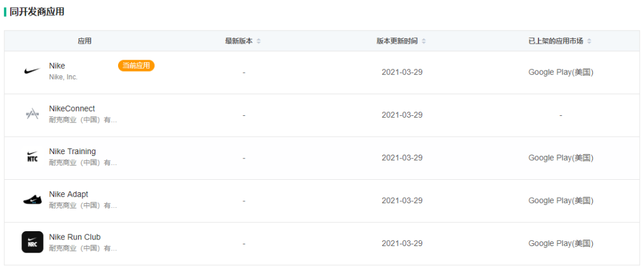Sort by 已上架的应用市场 column arrows
644x270 pixels.
pyautogui.click(x=589, y=41)
